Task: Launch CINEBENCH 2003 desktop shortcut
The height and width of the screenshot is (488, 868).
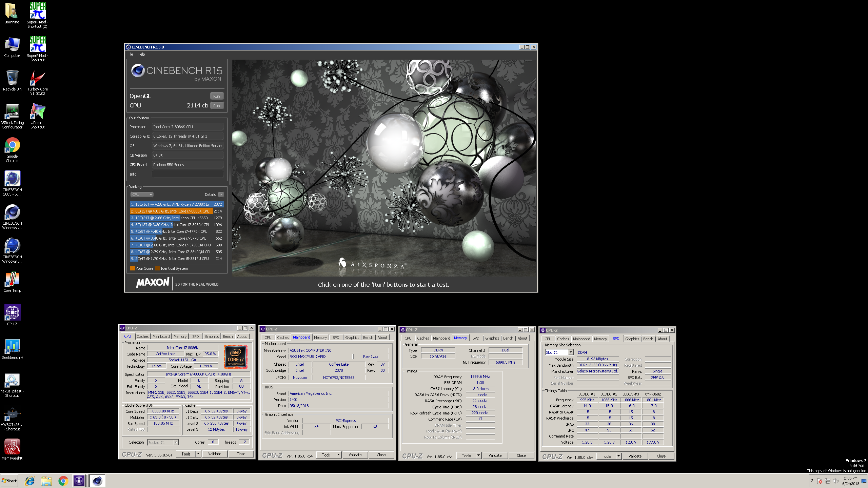Action: tap(12, 183)
